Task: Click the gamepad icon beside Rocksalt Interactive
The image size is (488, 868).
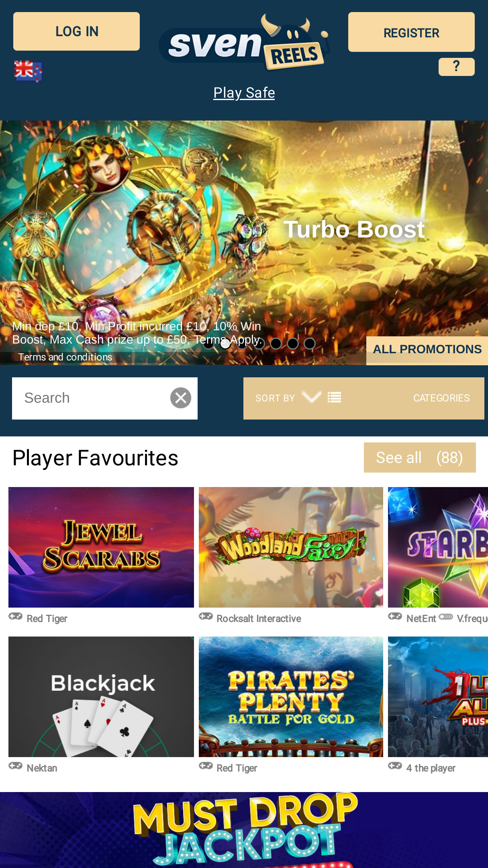Action: click(x=206, y=616)
